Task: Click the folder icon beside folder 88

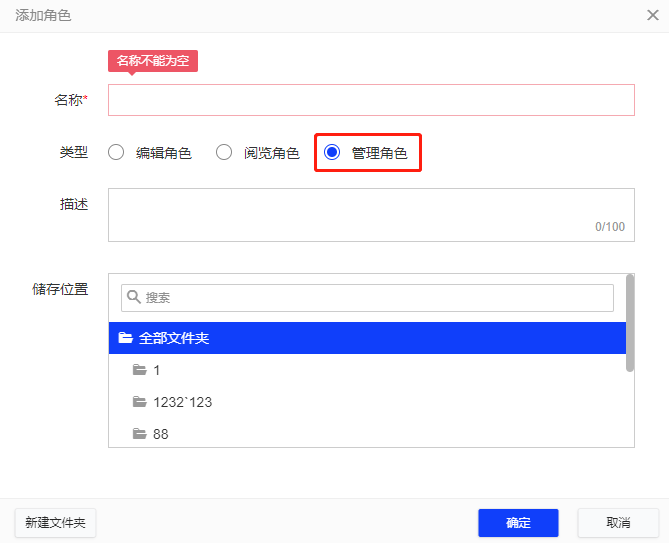Action: 140,434
